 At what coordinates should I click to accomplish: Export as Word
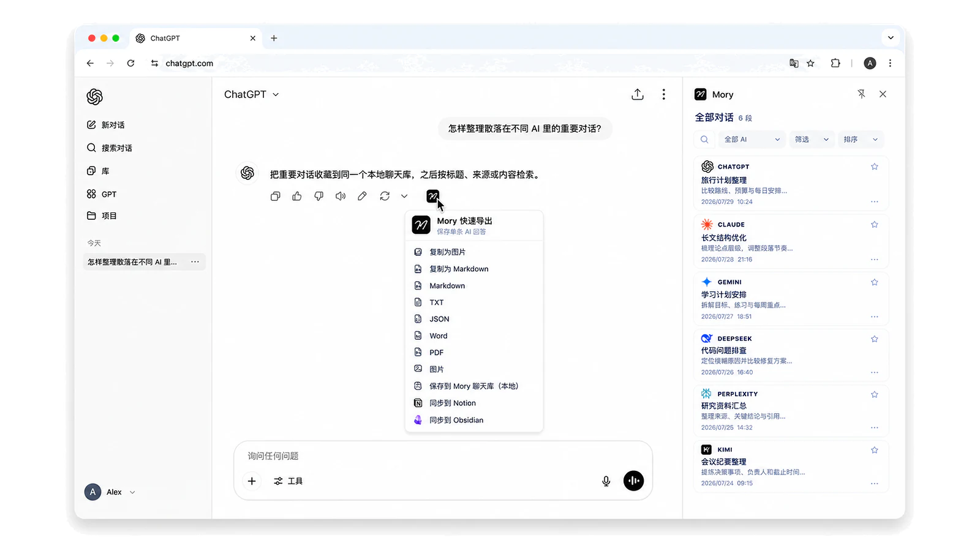pyautogui.click(x=474, y=336)
